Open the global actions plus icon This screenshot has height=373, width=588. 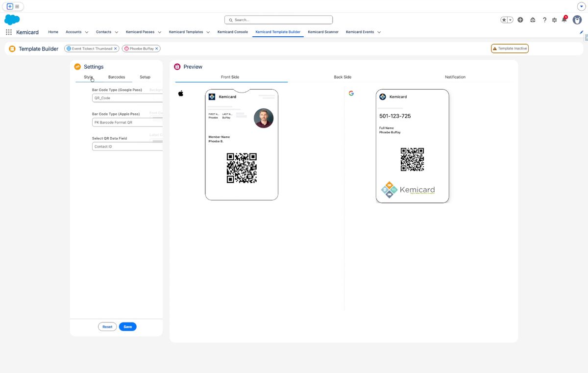(520, 20)
